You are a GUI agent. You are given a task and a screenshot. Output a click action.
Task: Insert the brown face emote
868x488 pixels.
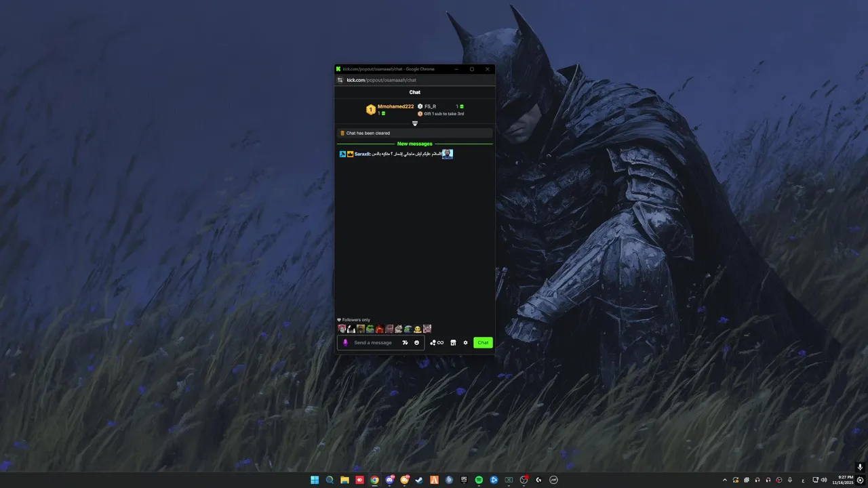[361, 329]
